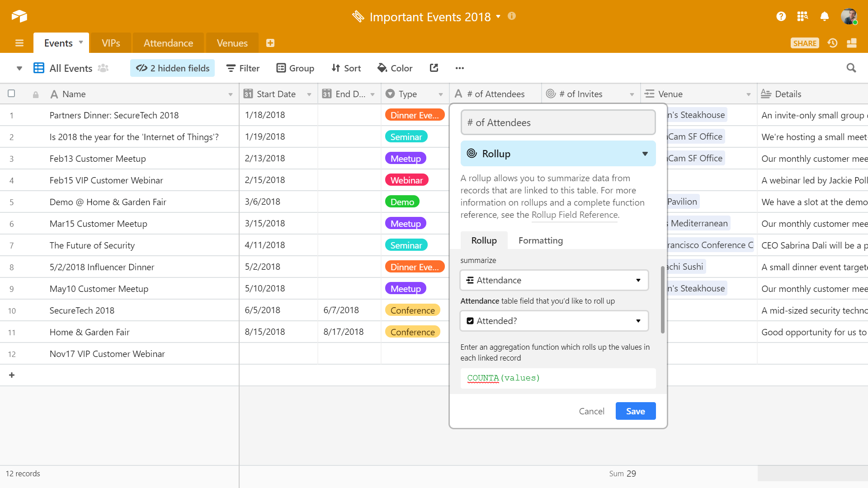The height and width of the screenshot is (488, 868).
Task: Open the search magnifier in the toolbar
Action: pyautogui.click(x=851, y=68)
